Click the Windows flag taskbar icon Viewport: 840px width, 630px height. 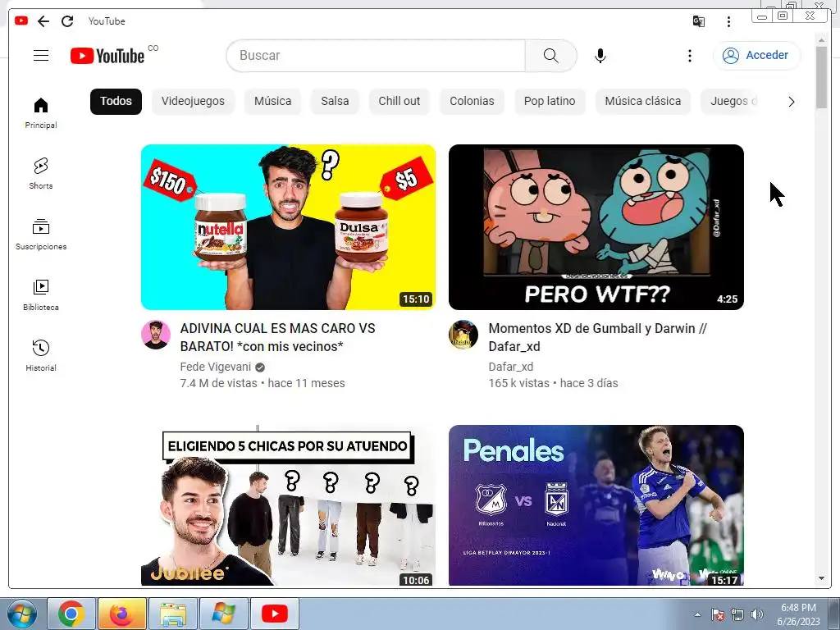(223, 614)
